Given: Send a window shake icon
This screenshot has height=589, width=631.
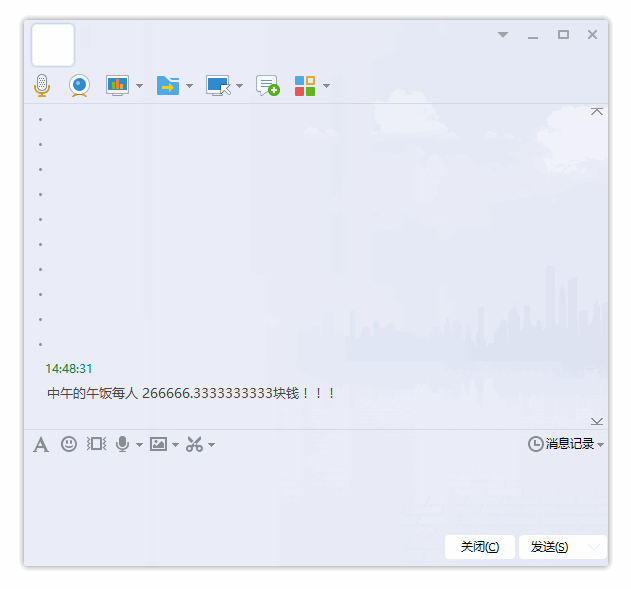Looking at the screenshot, I should [x=96, y=444].
